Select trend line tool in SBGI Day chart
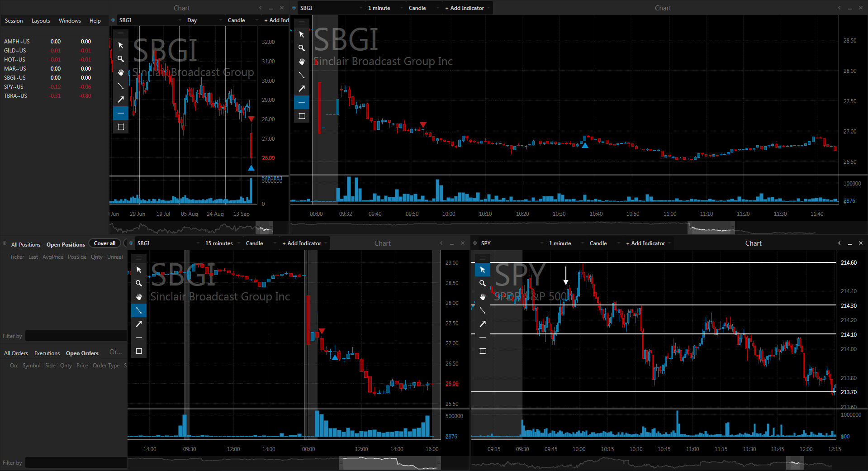 point(121,86)
